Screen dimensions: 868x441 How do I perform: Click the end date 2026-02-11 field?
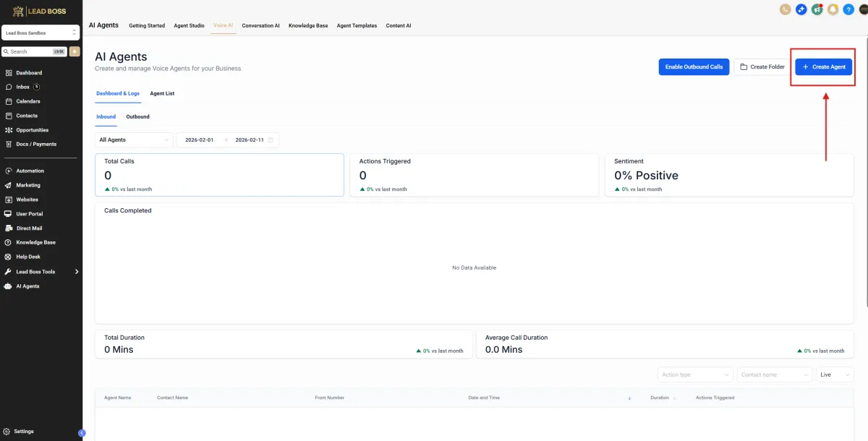coord(250,140)
